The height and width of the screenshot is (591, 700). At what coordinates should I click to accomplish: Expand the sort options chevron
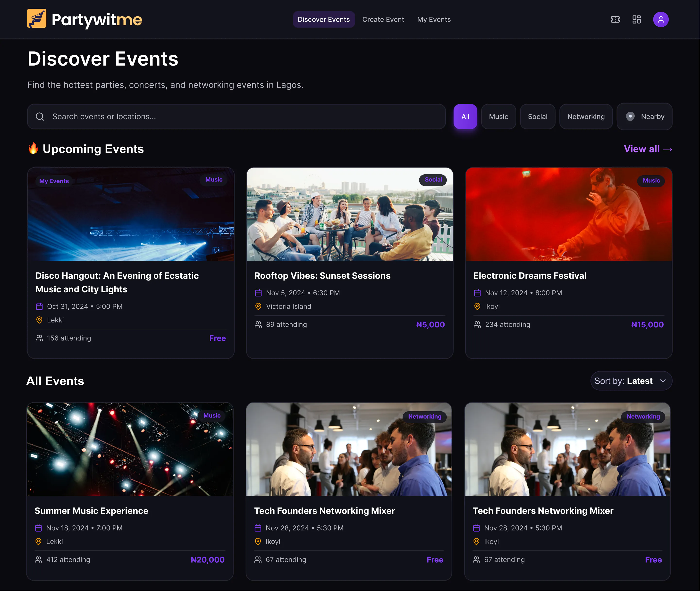[663, 381]
